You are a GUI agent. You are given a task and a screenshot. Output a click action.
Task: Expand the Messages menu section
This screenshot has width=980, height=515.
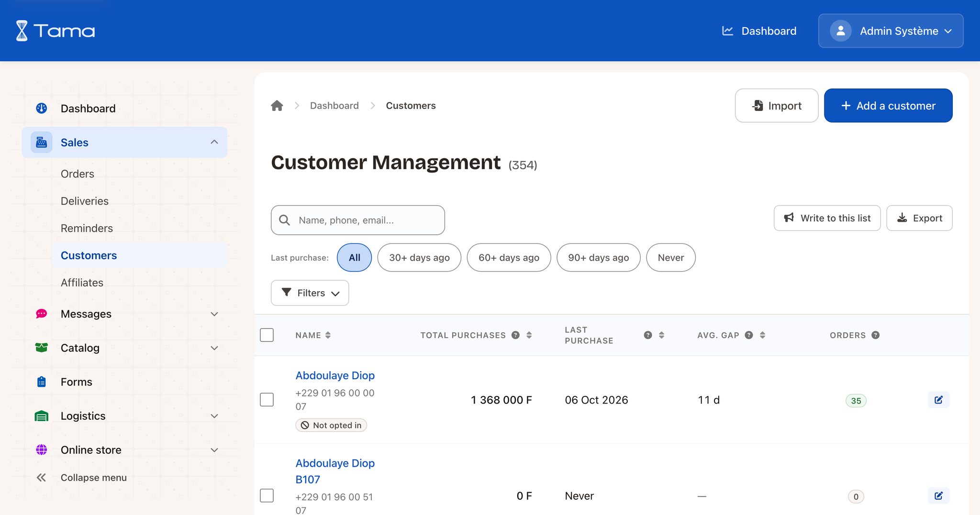tap(214, 314)
